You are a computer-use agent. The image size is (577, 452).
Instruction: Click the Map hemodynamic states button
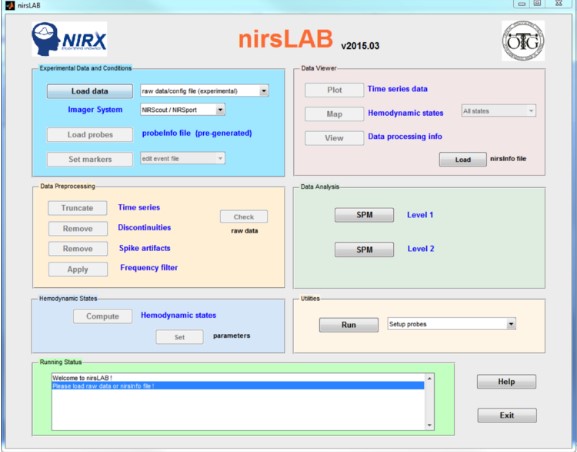[x=334, y=114]
